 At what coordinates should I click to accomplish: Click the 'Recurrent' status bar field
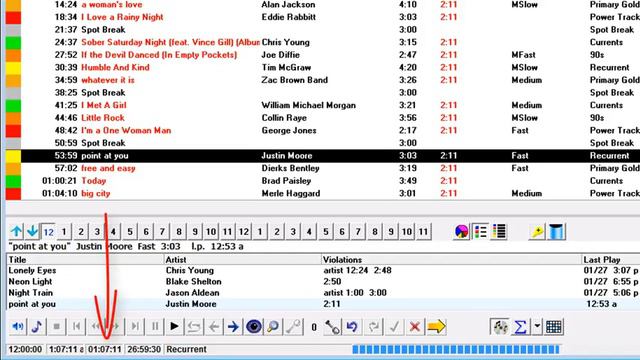point(258,349)
